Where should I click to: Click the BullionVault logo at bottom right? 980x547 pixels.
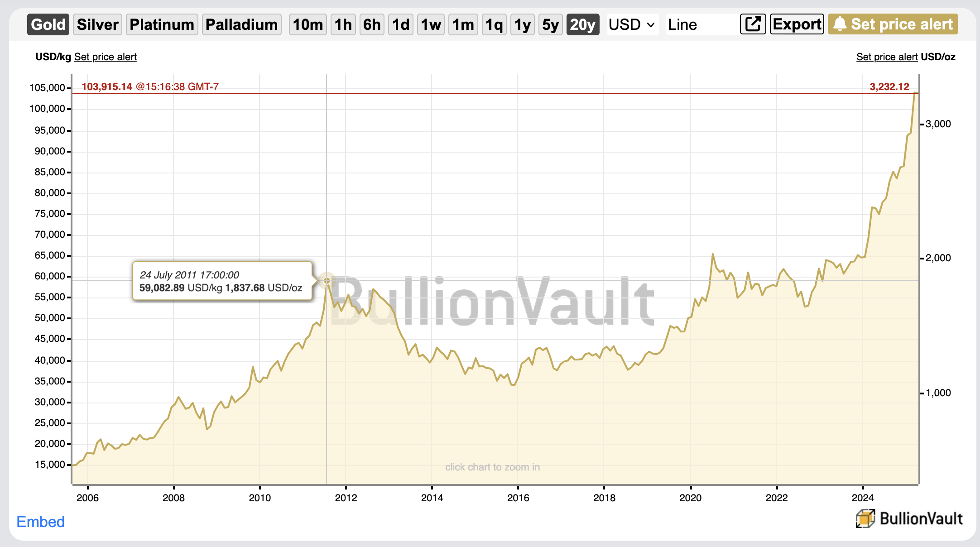(x=909, y=518)
